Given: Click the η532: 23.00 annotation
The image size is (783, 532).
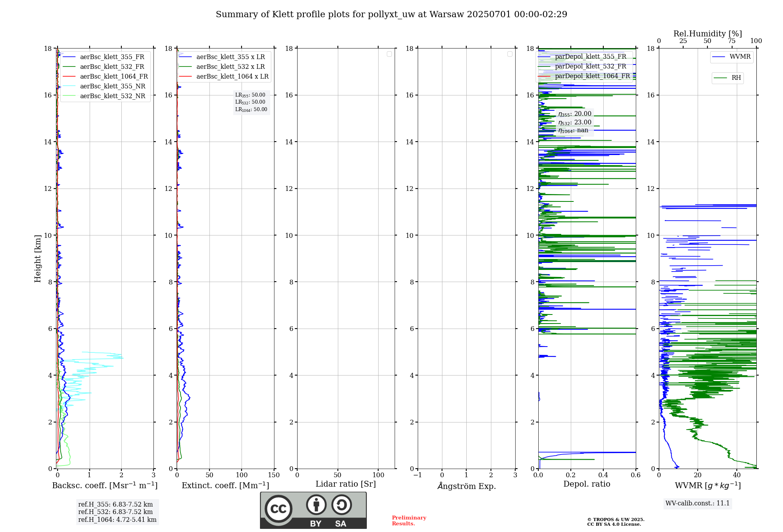Looking at the screenshot, I should [575, 122].
